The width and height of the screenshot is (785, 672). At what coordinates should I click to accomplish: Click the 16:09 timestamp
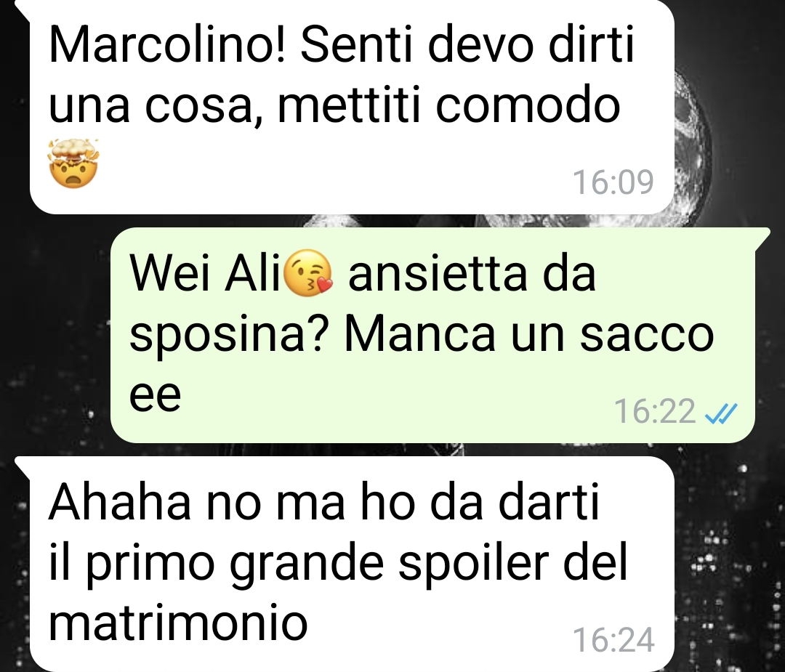click(613, 182)
